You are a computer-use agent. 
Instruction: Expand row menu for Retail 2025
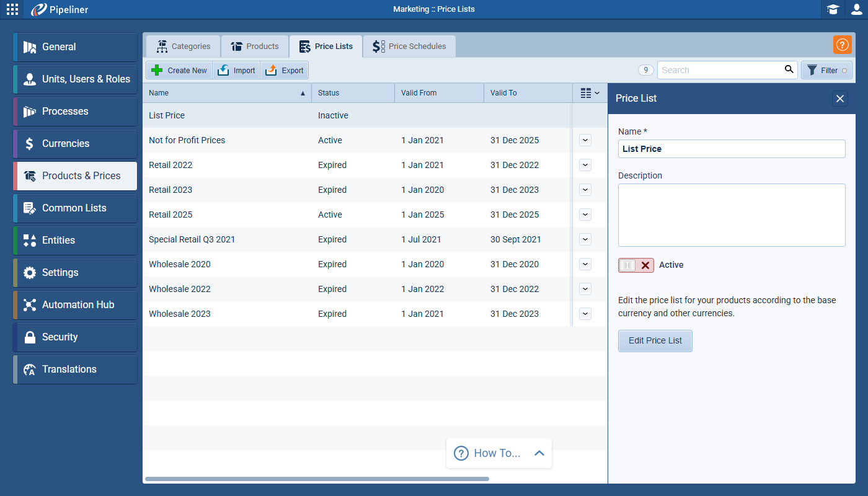pos(585,215)
